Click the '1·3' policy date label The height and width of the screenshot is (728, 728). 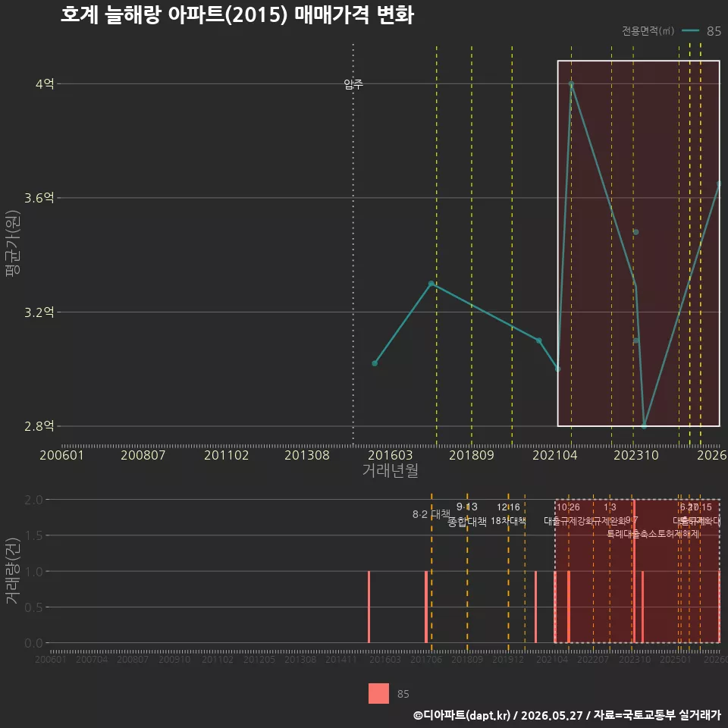[610, 507]
